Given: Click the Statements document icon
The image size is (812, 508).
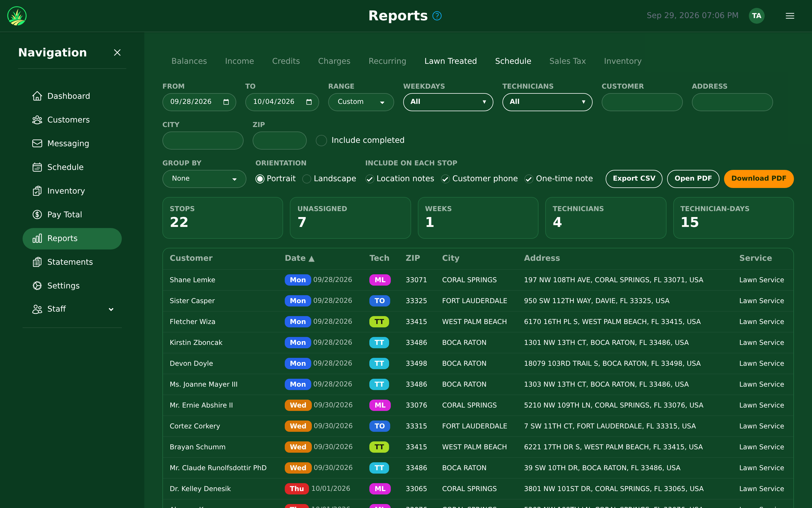Looking at the screenshot, I should [37, 262].
